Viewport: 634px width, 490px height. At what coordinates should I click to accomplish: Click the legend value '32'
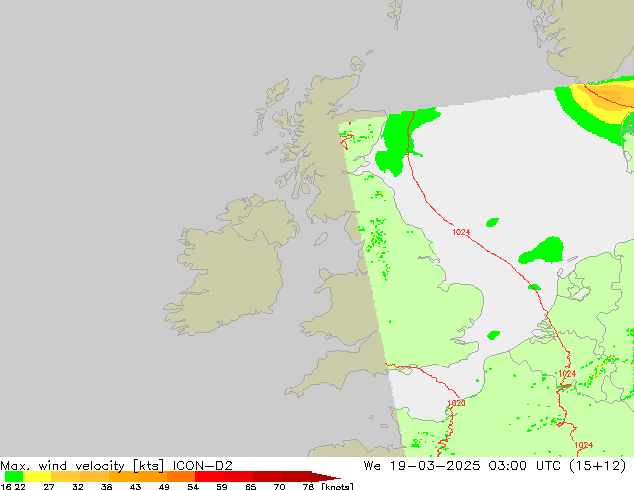point(78,486)
